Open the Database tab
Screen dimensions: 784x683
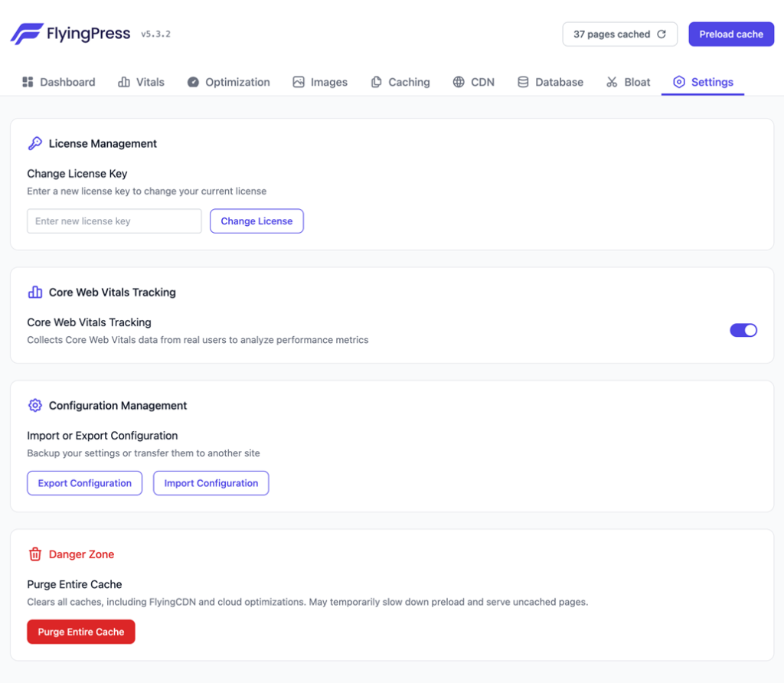tap(550, 82)
